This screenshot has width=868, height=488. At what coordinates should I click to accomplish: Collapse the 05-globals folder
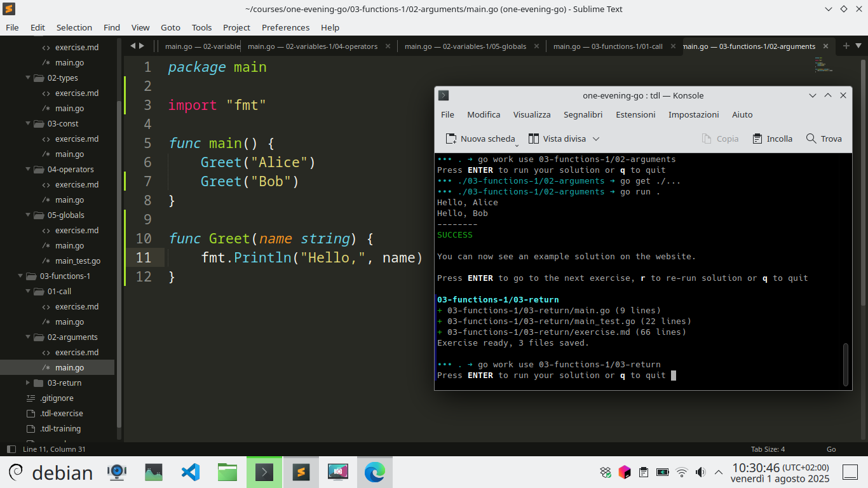28,215
